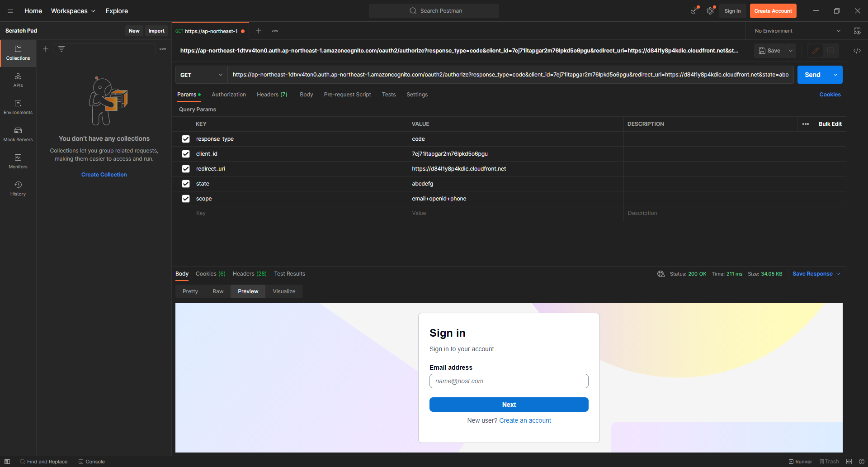Open Environments in the sidebar

point(18,107)
